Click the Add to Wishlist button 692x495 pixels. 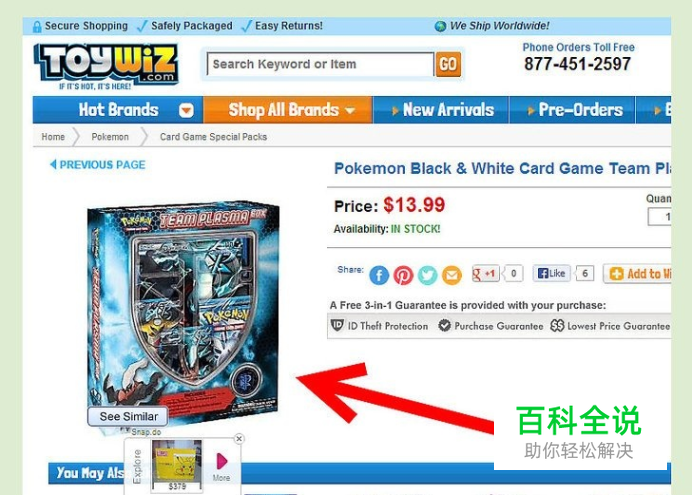[x=638, y=274]
